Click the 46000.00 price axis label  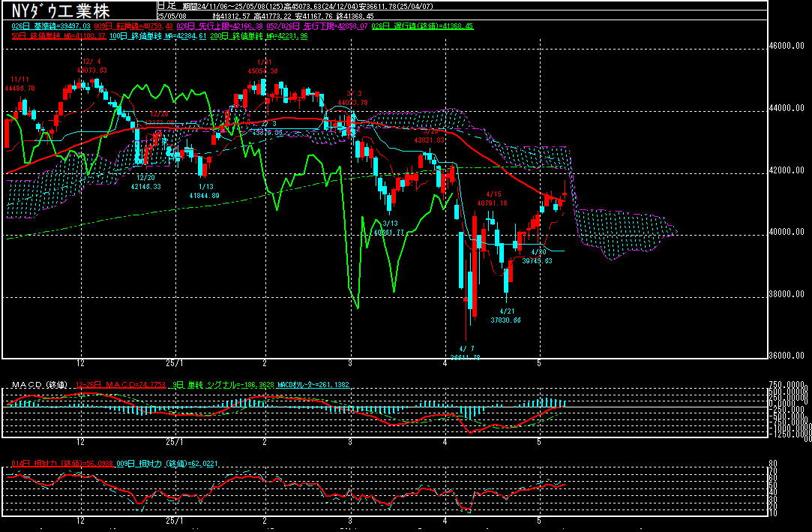(x=787, y=46)
